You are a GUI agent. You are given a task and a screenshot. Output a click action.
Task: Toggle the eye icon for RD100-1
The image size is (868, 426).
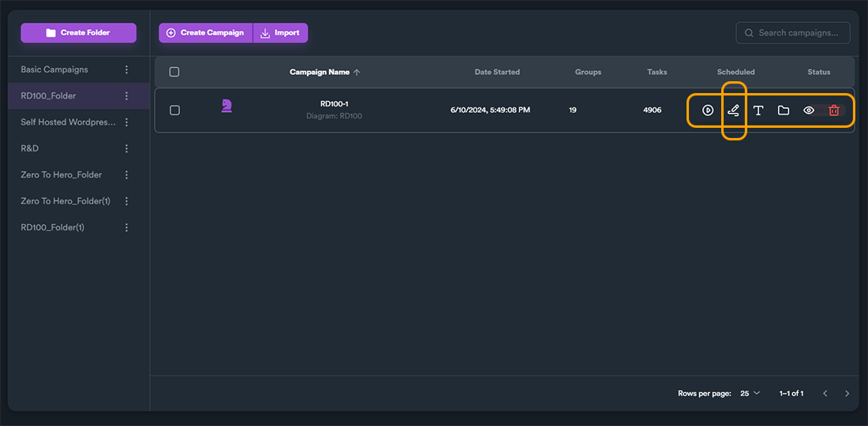(809, 110)
